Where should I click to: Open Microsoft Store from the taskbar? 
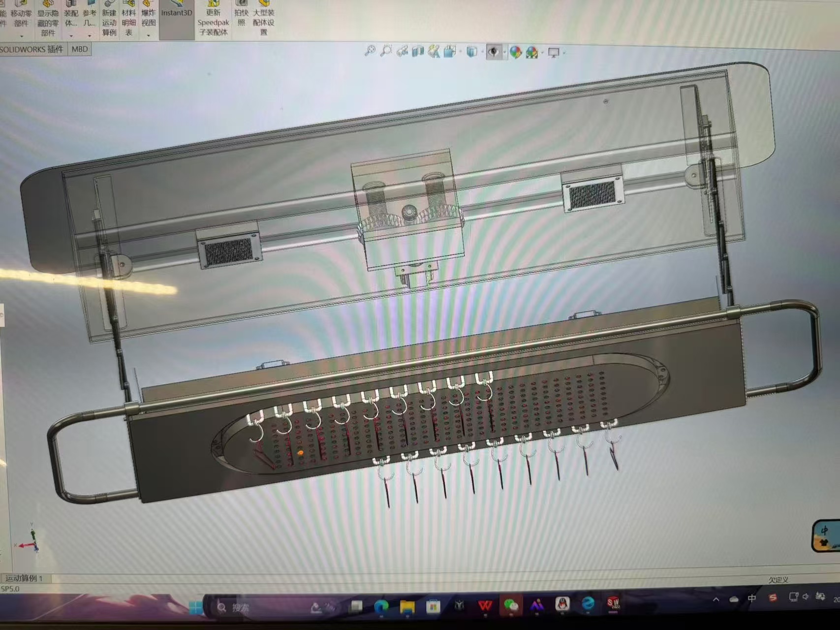pyautogui.click(x=433, y=606)
